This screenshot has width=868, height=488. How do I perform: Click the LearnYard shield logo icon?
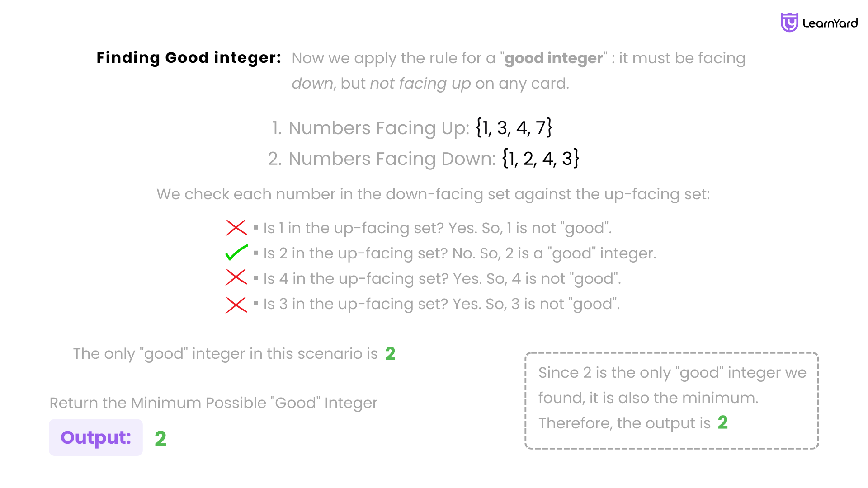(x=789, y=23)
